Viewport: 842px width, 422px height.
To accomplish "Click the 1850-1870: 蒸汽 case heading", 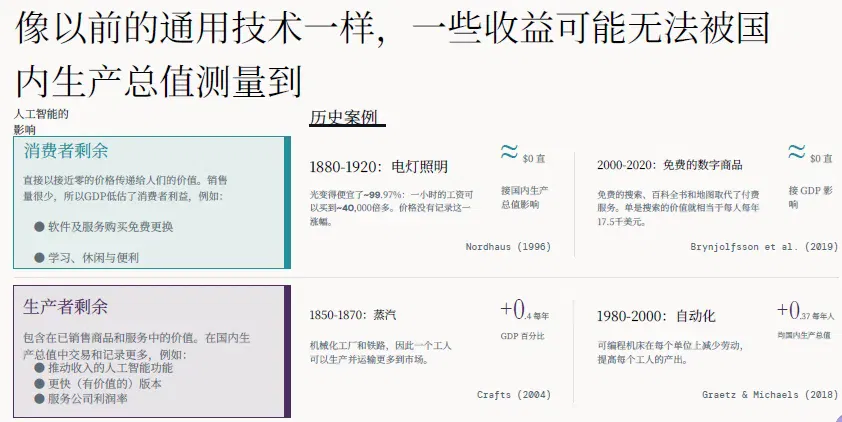I will pyautogui.click(x=353, y=315).
